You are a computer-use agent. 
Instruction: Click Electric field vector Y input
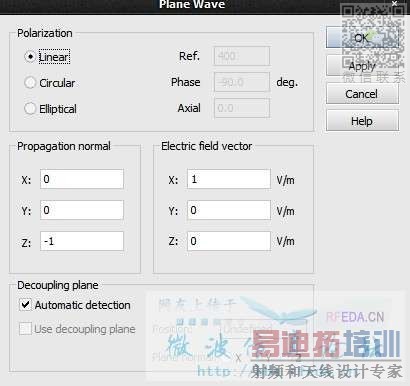coord(229,210)
